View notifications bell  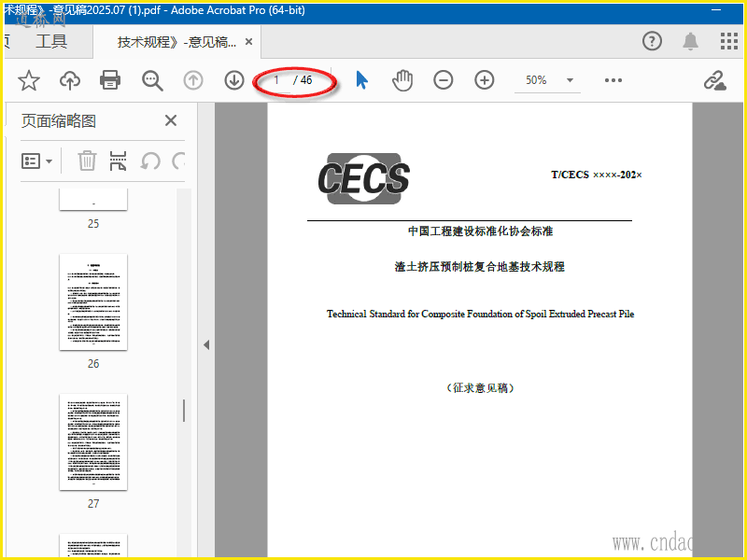[x=690, y=41]
